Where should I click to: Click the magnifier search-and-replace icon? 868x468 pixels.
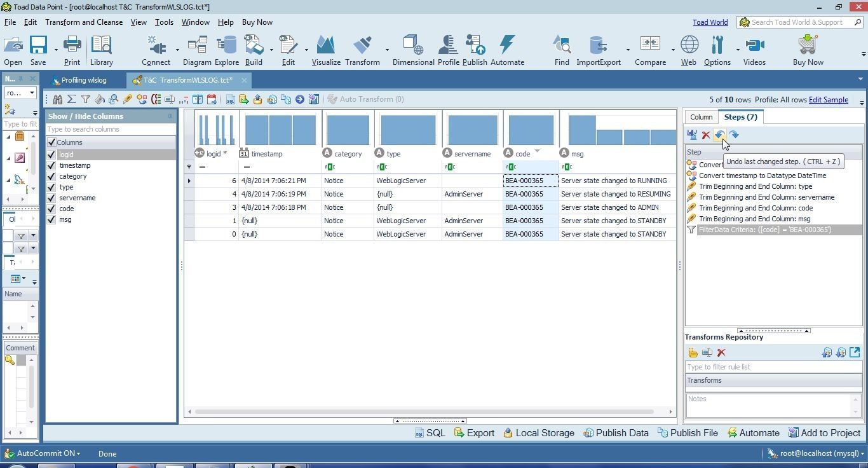[x=114, y=99]
